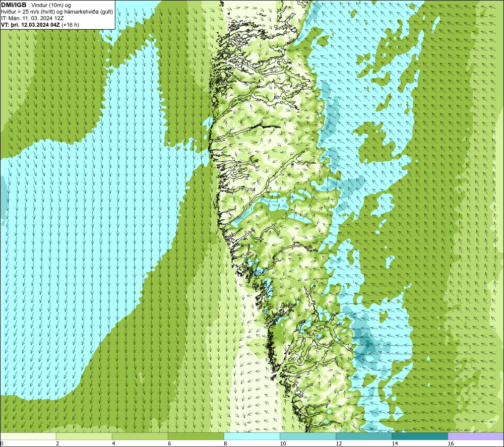This screenshot has height=447, width=504.
Task: Click the DMI/IGB title text
Action: click(14, 5)
